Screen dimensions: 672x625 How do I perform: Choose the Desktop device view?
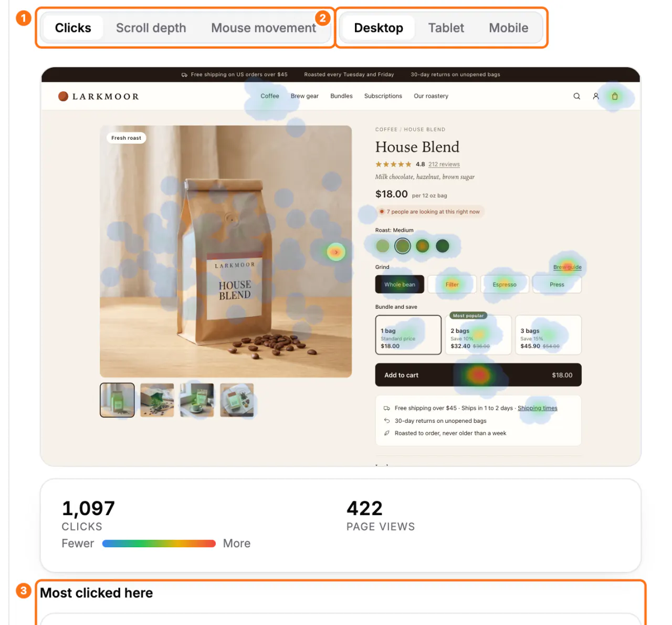[x=379, y=28]
